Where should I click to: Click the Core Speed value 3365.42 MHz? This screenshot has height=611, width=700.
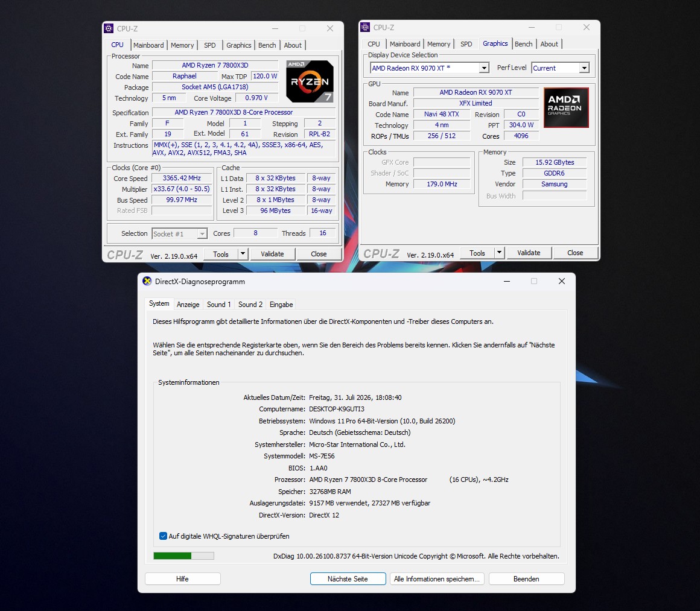coord(182,178)
